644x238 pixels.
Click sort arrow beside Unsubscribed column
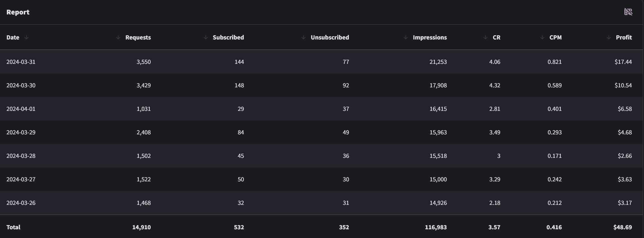click(x=304, y=37)
